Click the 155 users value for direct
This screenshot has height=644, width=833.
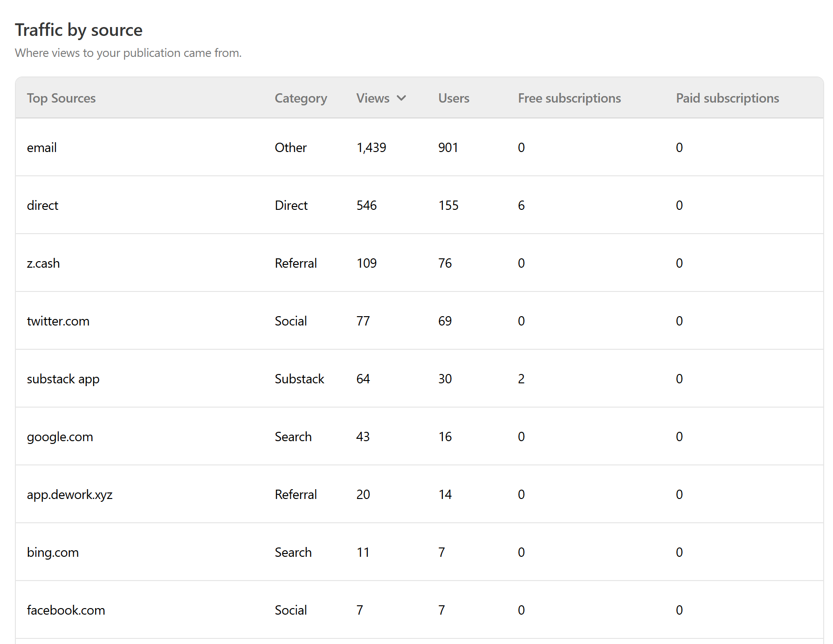[x=448, y=205]
